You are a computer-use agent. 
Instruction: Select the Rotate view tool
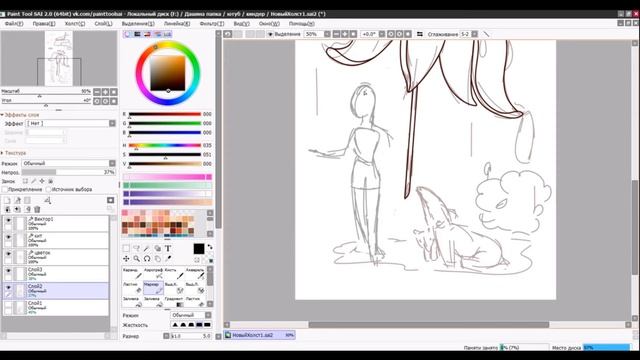pos(147,258)
